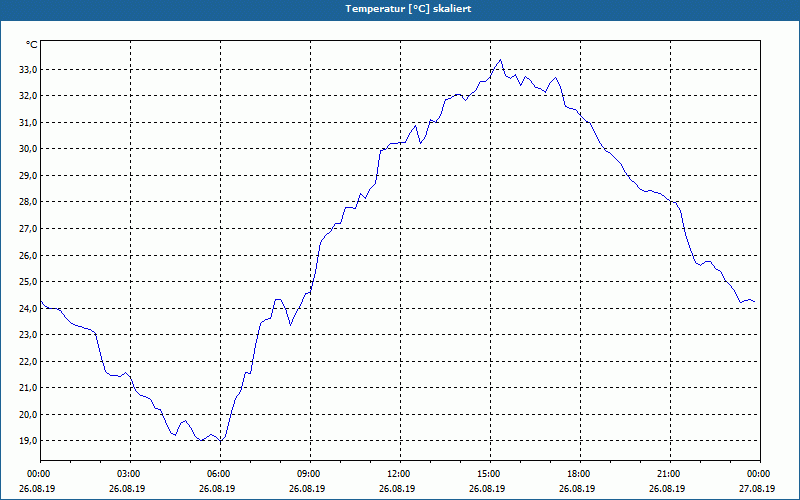800x500 pixels.
Task: Click the 19,0 temperature label
Action: pyautogui.click(x=28, y=441)
